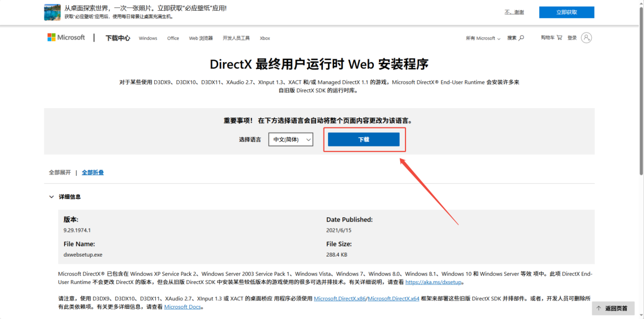Open the shopping cart (购物车)
This screenshot has height=319, width=644.
coord(551,38)
